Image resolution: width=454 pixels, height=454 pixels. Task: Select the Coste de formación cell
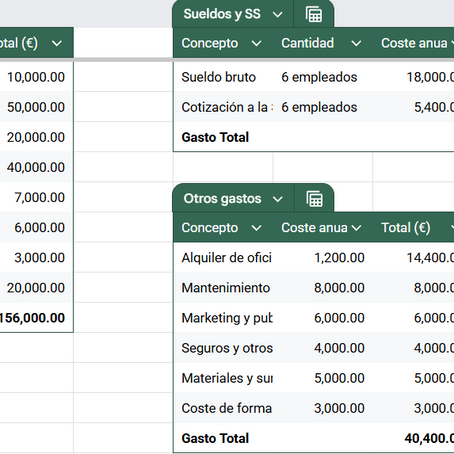[227, 408]
